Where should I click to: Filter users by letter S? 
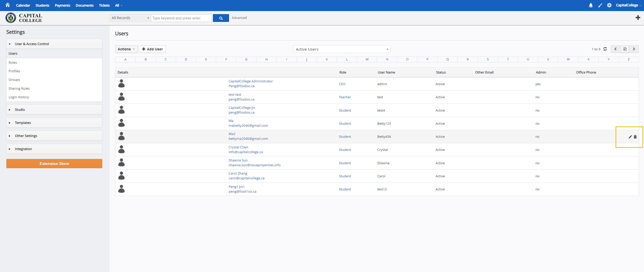coord(488,59)
